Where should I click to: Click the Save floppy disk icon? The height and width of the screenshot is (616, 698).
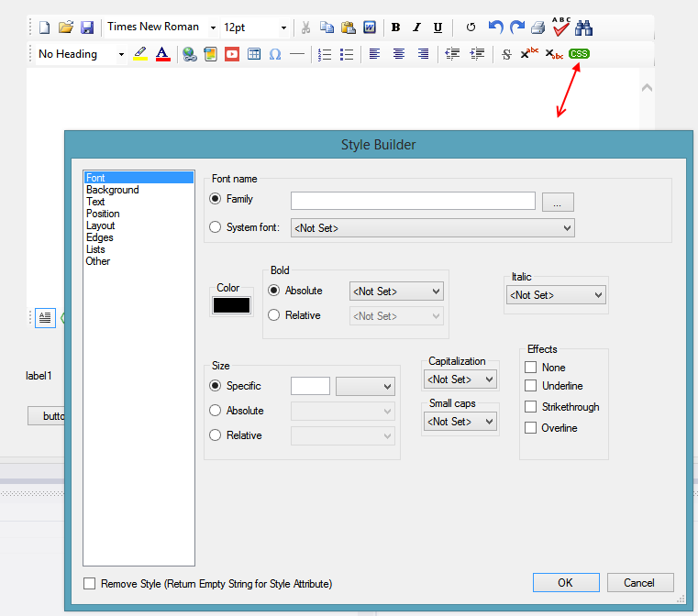click(87, 27)
